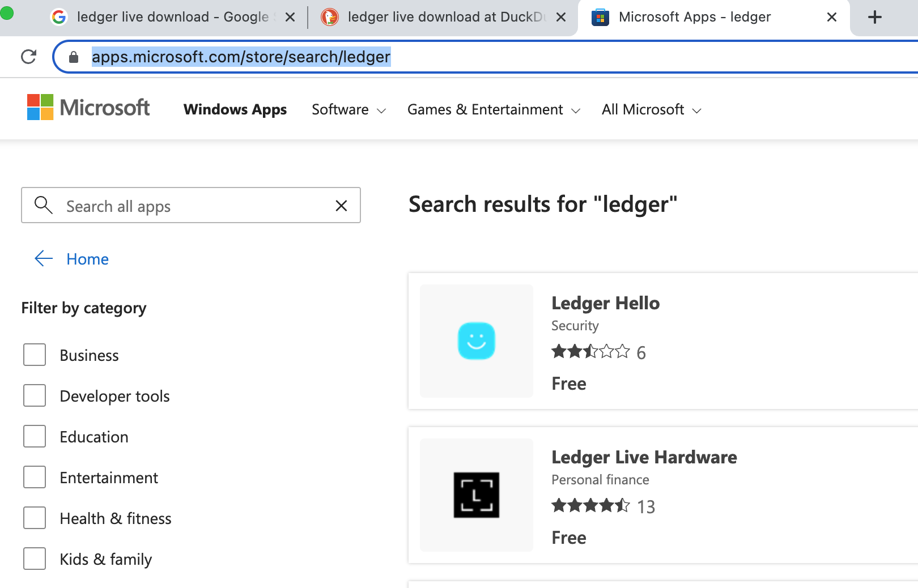Expand the Software dropdown menu

[x=348, y=109]
